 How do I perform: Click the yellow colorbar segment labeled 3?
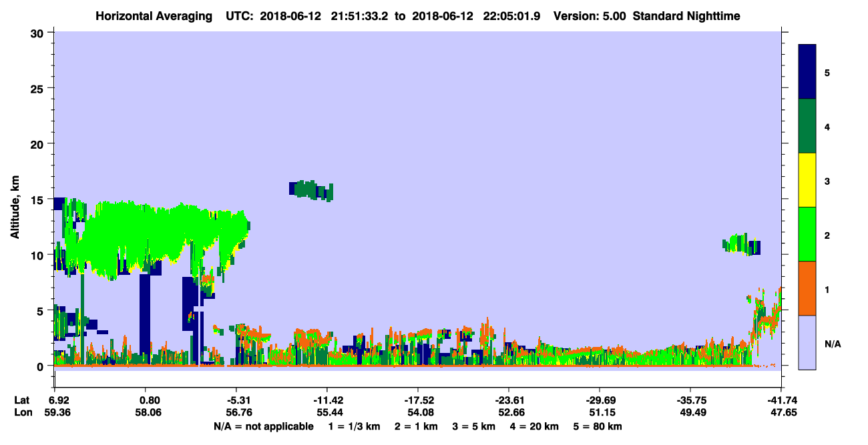click(807, 180)
